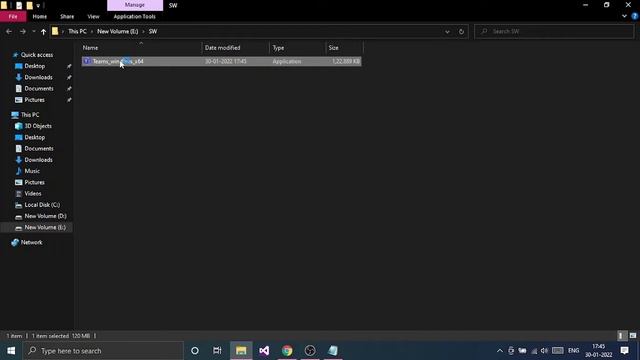
Task: Click the Manage contextual tab
Action: [135, 5]
